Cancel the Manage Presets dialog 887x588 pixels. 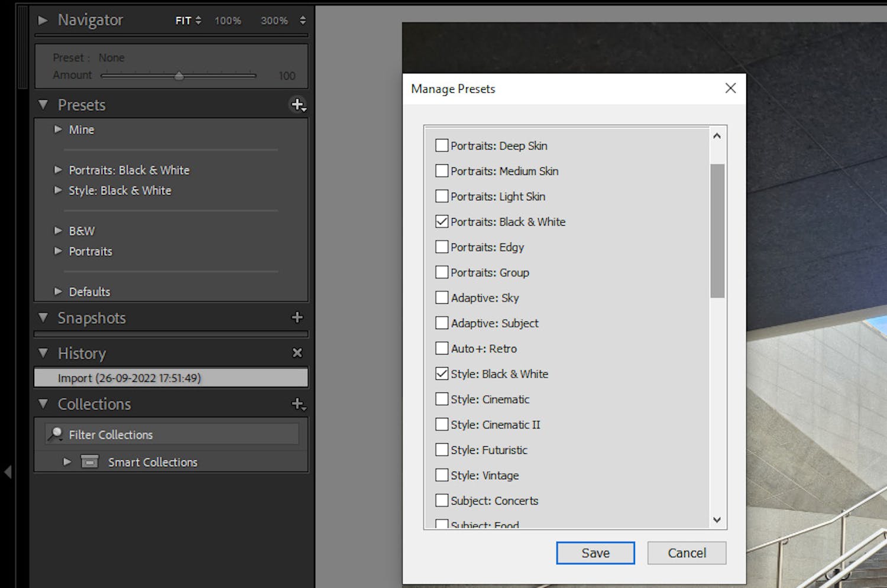point(686,553)
